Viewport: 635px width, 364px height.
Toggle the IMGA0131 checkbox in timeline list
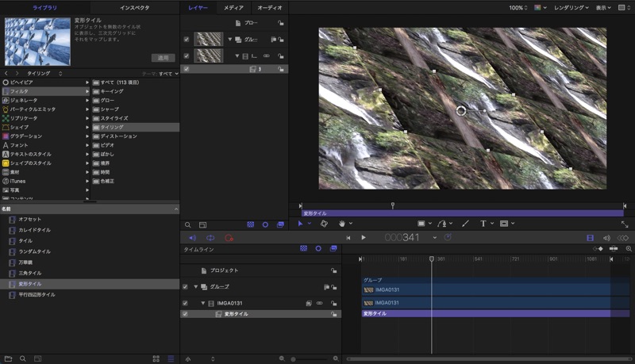185,303
